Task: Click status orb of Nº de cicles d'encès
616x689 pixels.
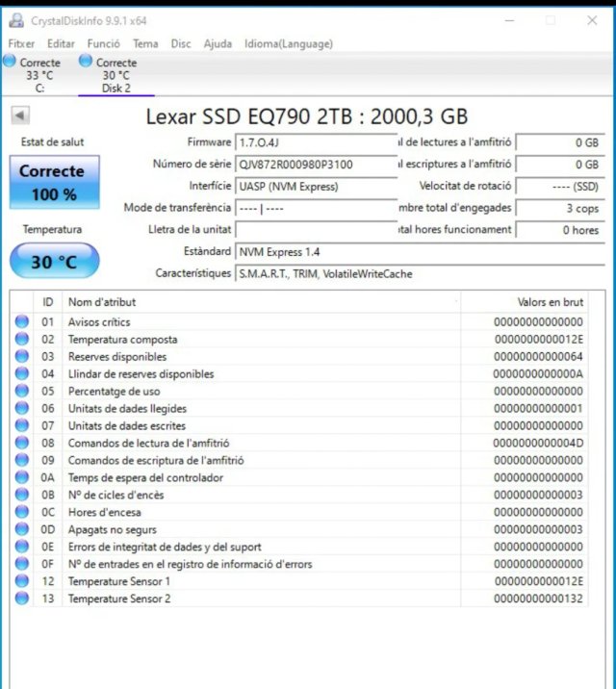Action: (x=22, y=495)
